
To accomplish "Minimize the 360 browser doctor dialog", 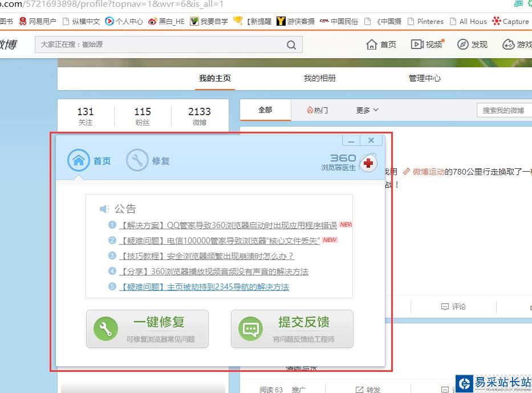I will [x=351, y=140].
